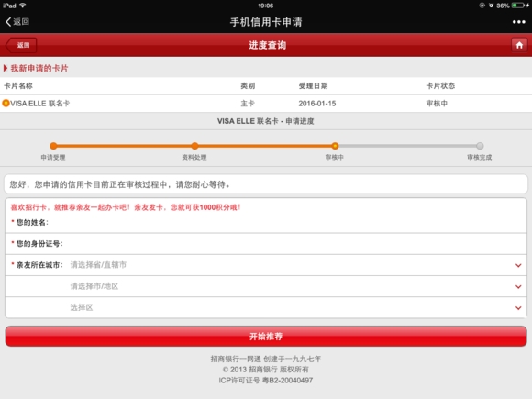Image resolution: width=532 pixels, height=399 pixels.
Task: Tap the 审核中 status in the card row
Action: tap(437, 104)
